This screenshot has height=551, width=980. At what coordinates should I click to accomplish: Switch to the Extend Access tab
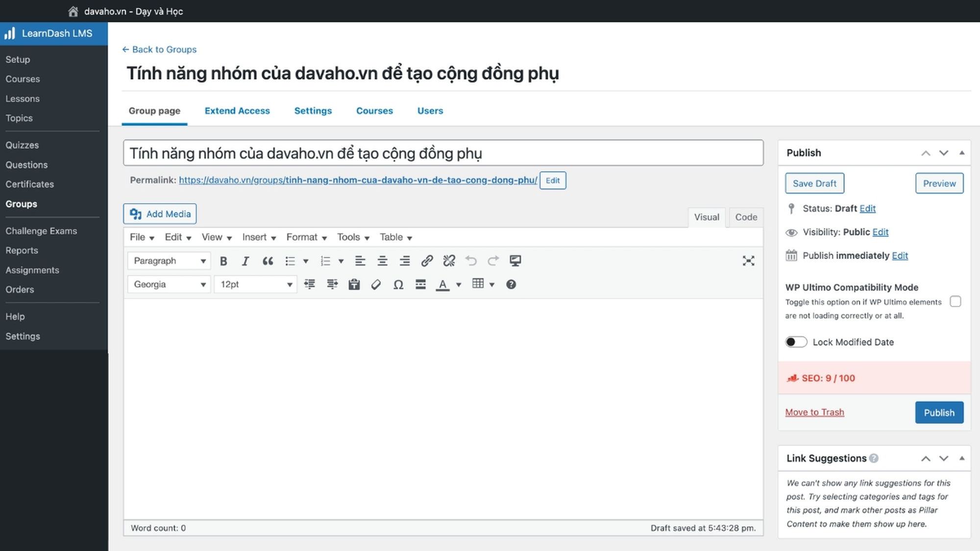point(237,111)
